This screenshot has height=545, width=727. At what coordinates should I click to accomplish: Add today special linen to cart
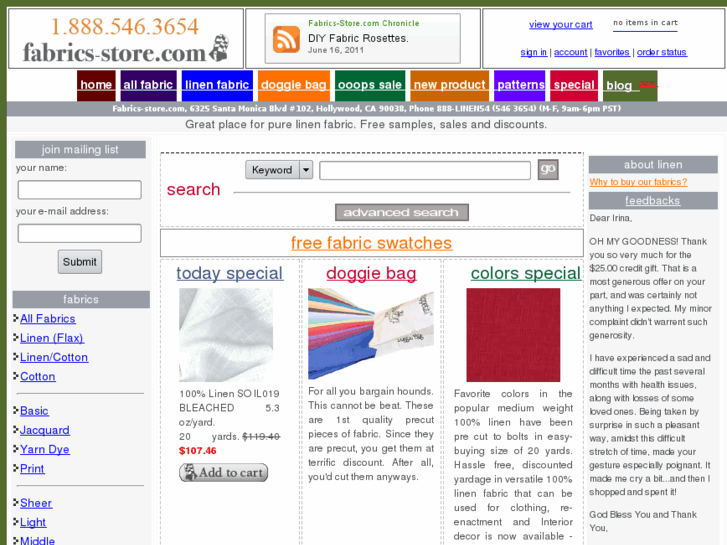[x=223, y=473]
